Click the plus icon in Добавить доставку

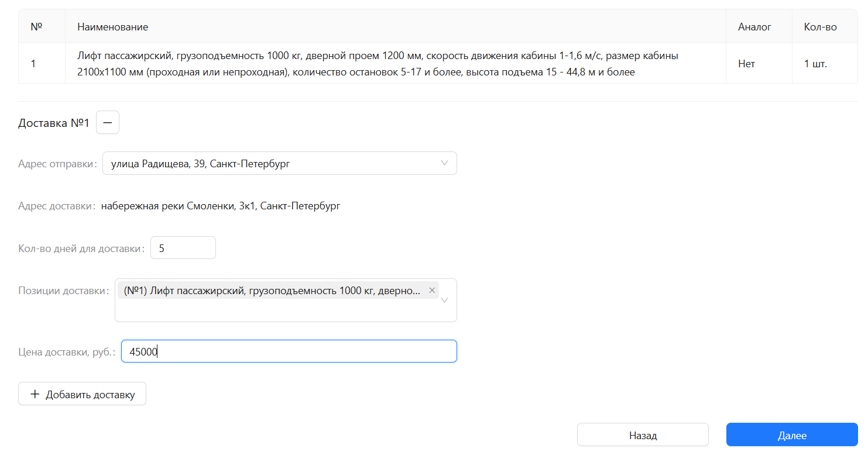[35, 394]
